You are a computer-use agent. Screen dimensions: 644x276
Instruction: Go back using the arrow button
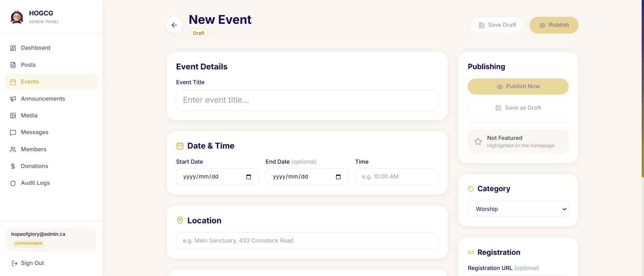[174, 25]
